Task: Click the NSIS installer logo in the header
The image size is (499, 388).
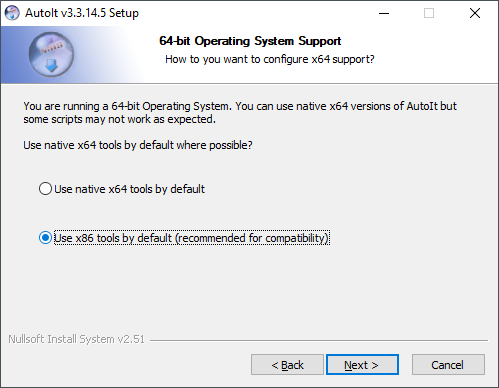Action: tap(51, 55)
